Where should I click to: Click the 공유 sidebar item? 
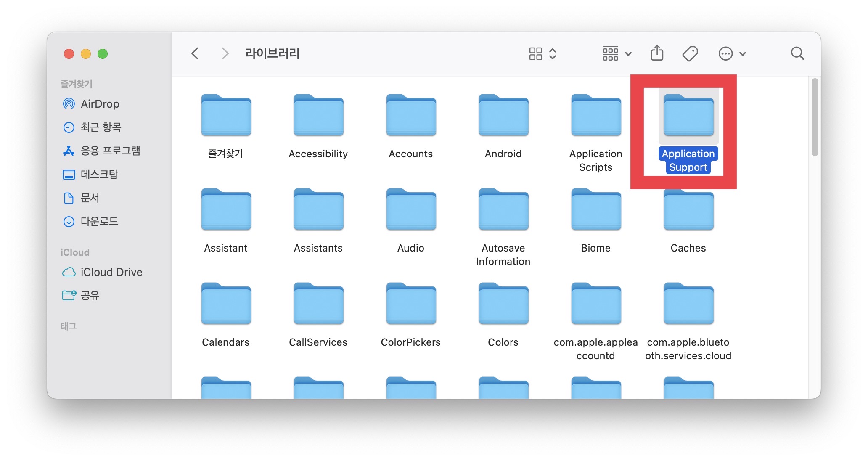click(90, 295)
